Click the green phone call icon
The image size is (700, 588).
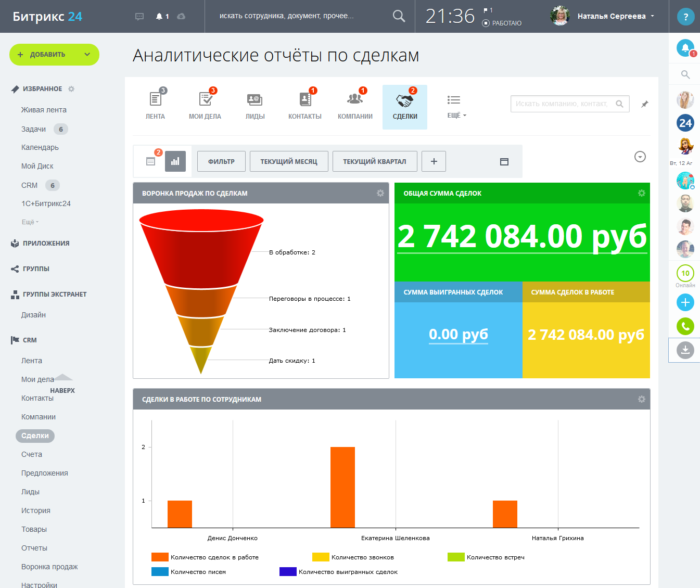685,326
